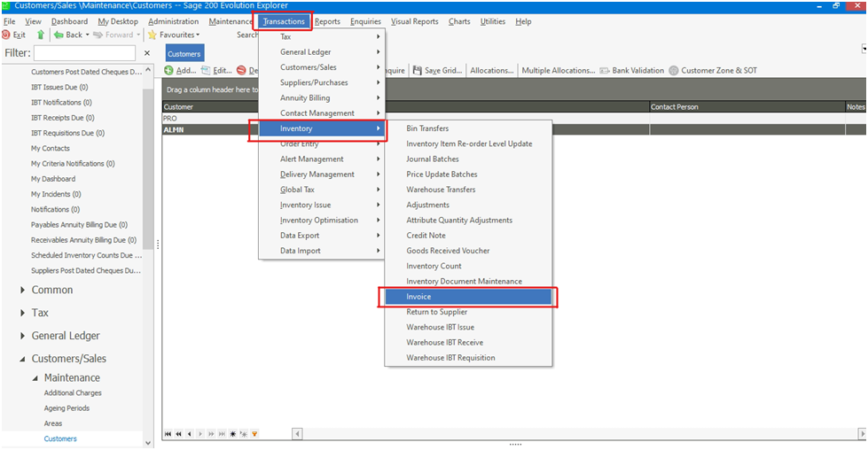This screenshot has width=868, height=450.
Task: Click the bookmark asterisk icon in navigator
Action: (233, 434)
